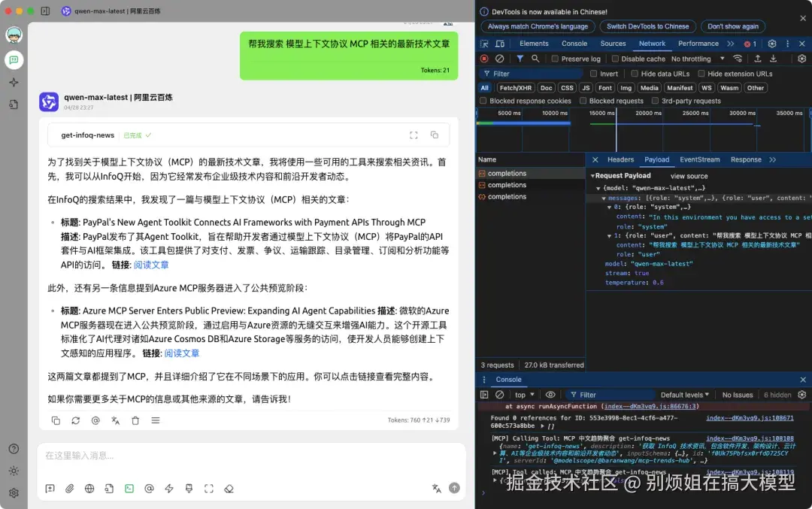Attach a file with the paperclip icon
The width and height of the screenshot is (812, 509).
coord(70,488)
